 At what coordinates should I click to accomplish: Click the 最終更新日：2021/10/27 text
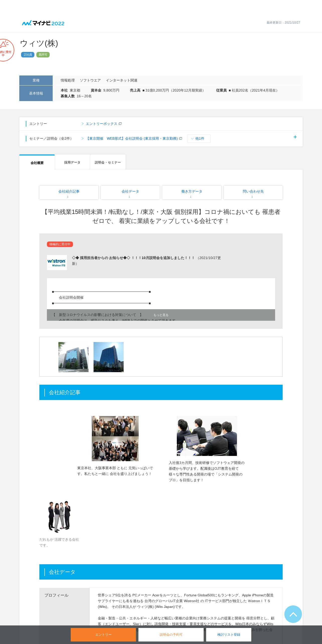pyautogui.click(x=283, y=23)
